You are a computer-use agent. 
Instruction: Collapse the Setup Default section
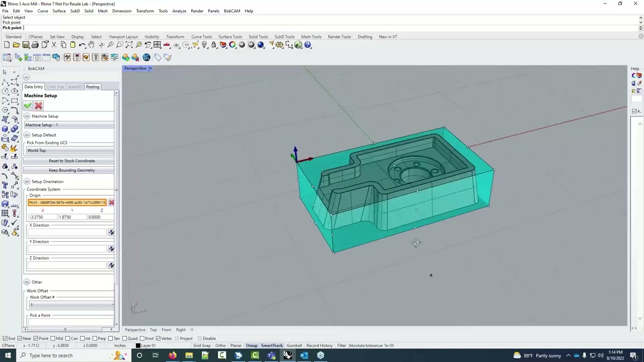[x=27, y=135]
